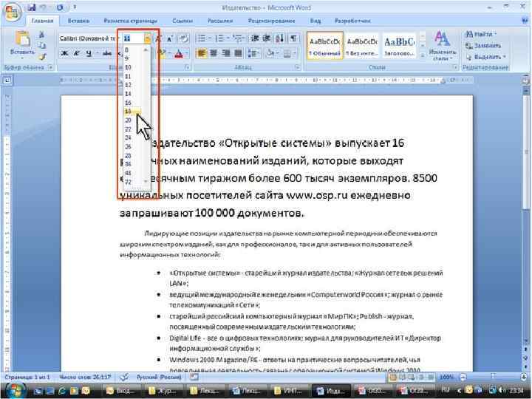Expand styles gallery More arrow
532x399 pixels.
(423, 55)
